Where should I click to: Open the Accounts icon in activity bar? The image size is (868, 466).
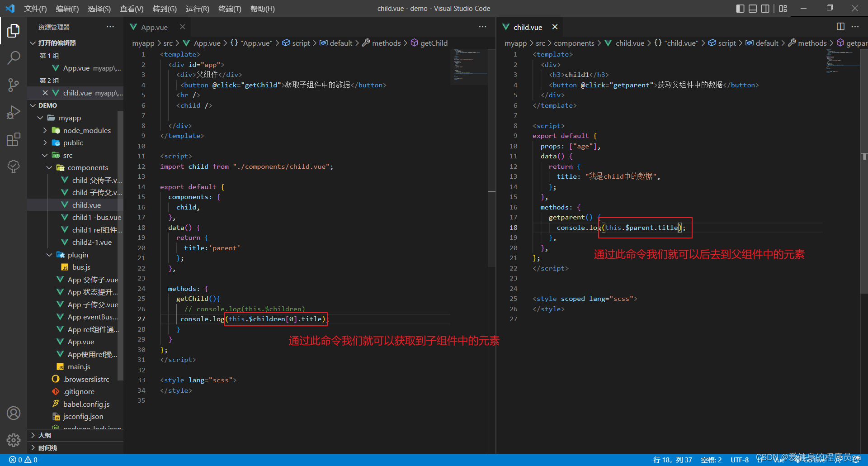tap(14, 413)
